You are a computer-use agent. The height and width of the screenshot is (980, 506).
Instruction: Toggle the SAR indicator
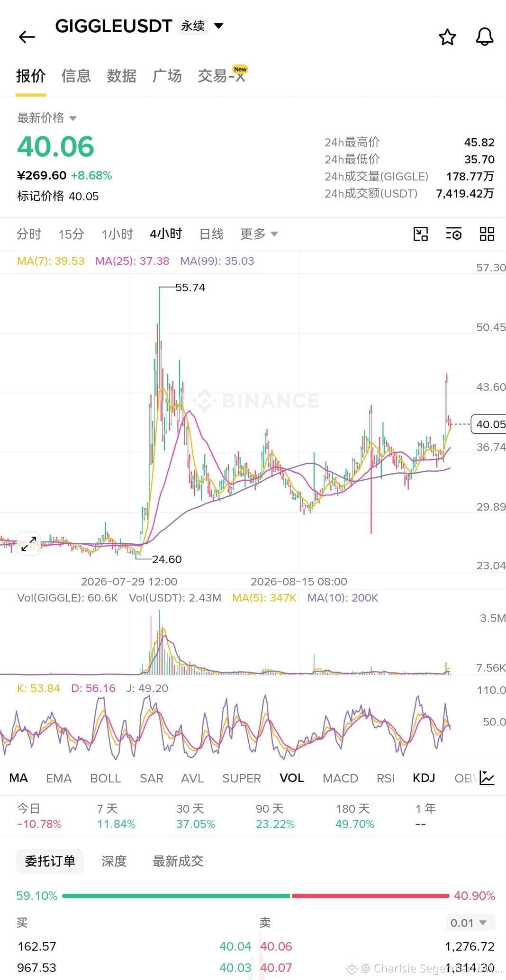(x=152, y=778)
